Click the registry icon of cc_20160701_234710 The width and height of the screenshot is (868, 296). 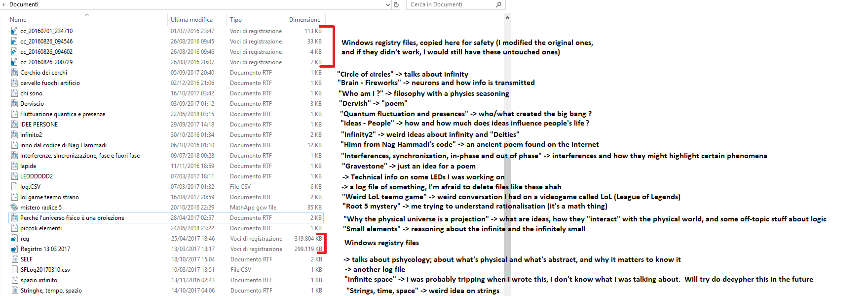(x=14, y=31)
